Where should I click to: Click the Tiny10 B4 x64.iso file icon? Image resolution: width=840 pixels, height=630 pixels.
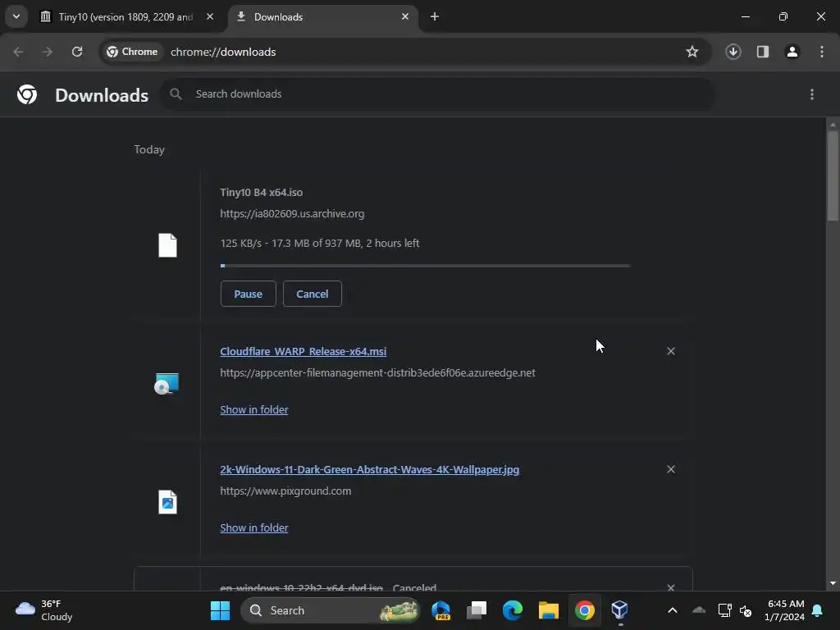point(167,245)
